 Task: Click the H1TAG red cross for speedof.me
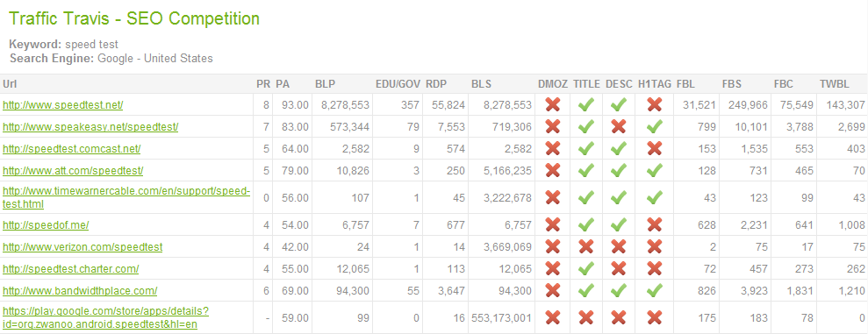(655, 225)
